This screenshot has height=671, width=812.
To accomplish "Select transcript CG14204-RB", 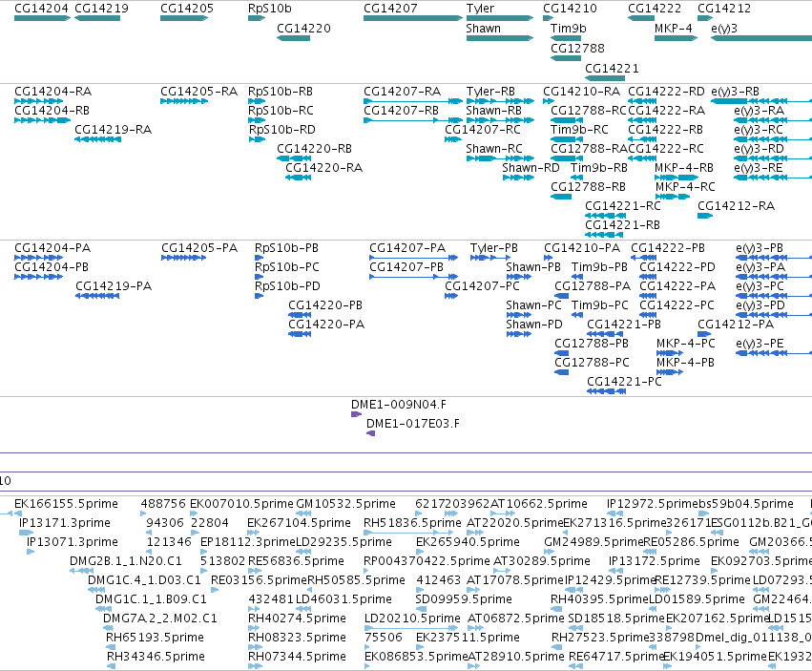I will [x=52, y=111].
